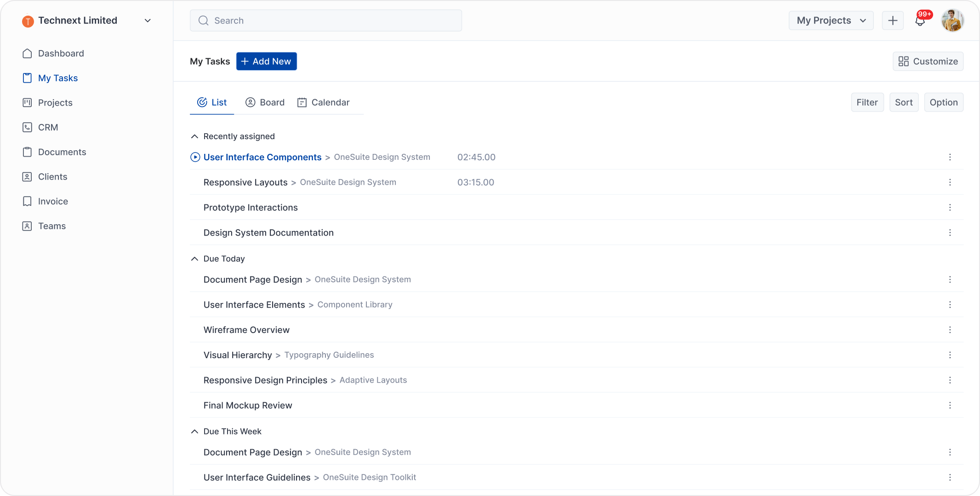Screen dimensions: 980x496
Task: Go to Invoice in the sidebar
Action: (53, 201)
